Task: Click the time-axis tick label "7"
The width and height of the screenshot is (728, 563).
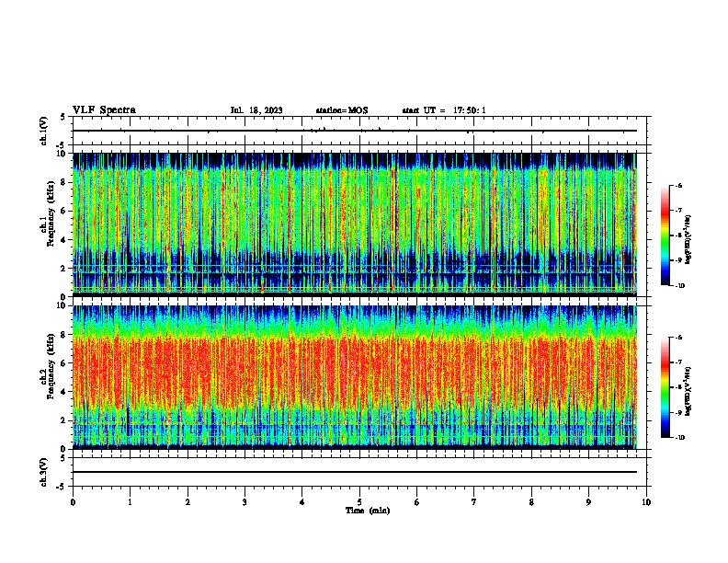Action: tap(474, 502)
